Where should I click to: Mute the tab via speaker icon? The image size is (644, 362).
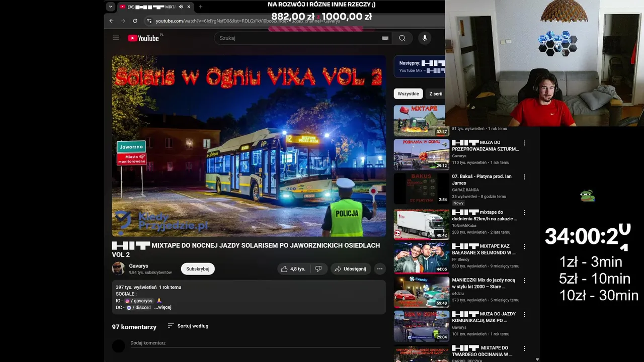click(x=181, y=7)
